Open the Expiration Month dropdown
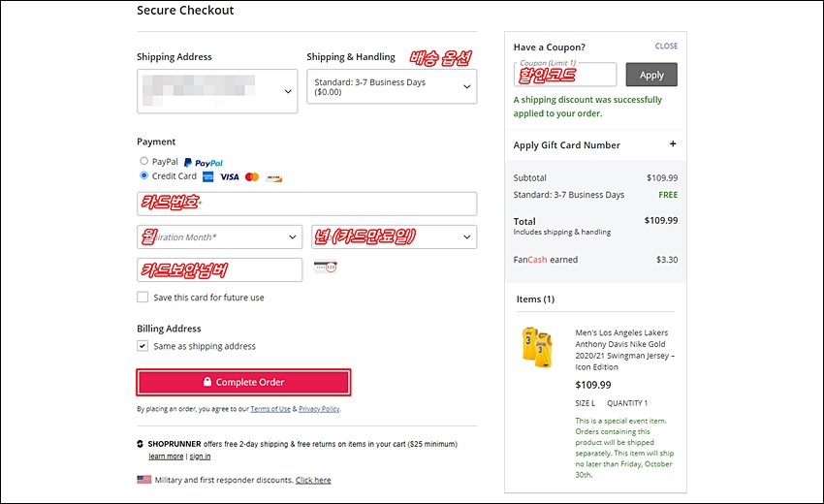This screenshot has height=504, width=824. [x=220, y=237]
